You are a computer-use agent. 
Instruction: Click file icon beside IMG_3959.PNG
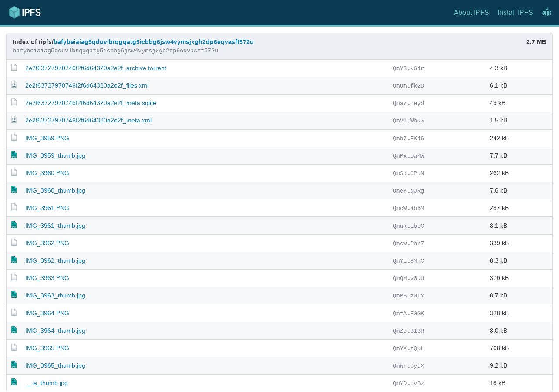click(14, 138)
